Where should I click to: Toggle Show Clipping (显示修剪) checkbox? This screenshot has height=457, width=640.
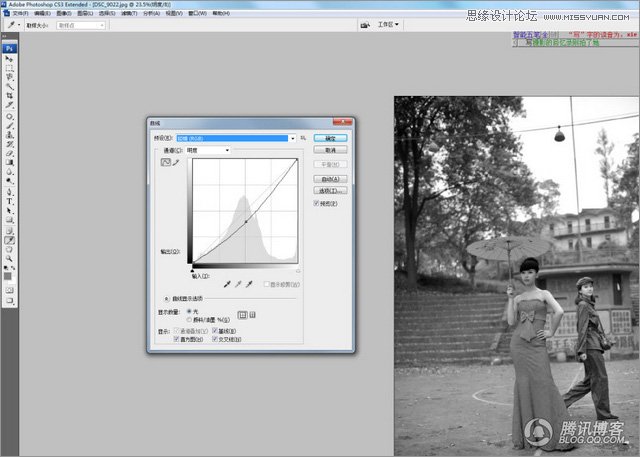pyautogui.click(x=267, y=284)
